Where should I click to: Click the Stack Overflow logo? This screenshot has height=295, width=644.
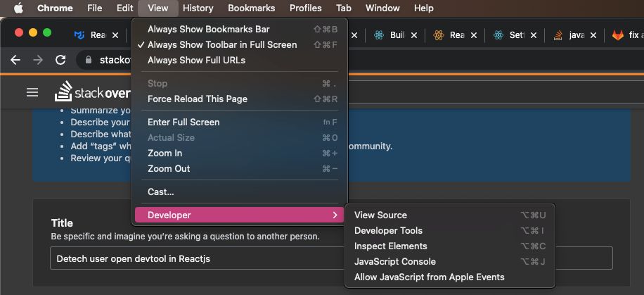(92, 92)
